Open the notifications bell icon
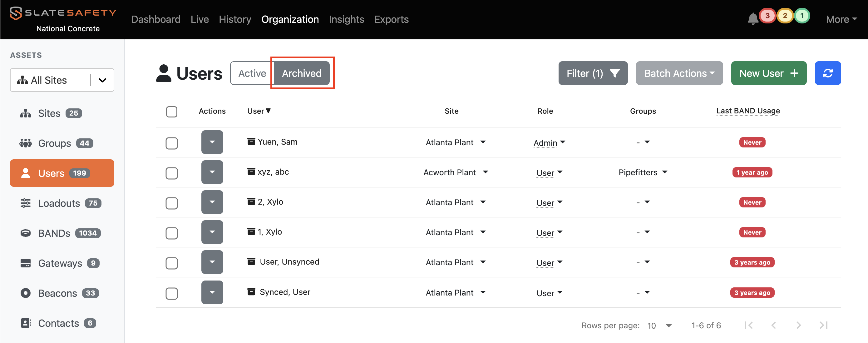The width and height of the screenshot is (868, 343). coord(753,19)
